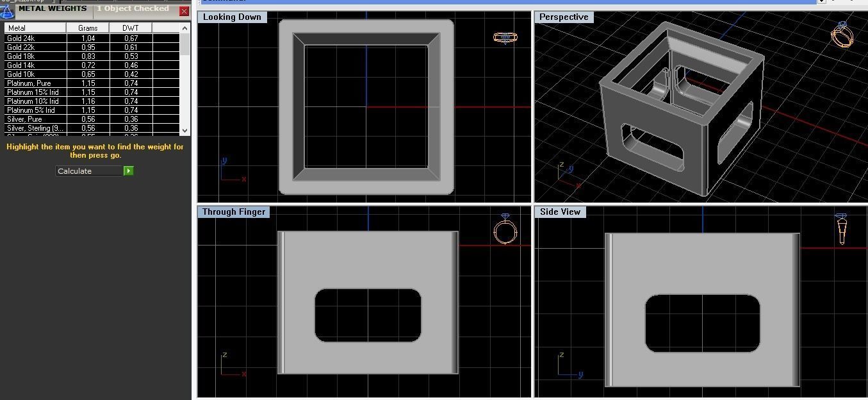This screenshot has width=868, height=400.
Task: Select the Gold 24k row
Action: point(92,38)
